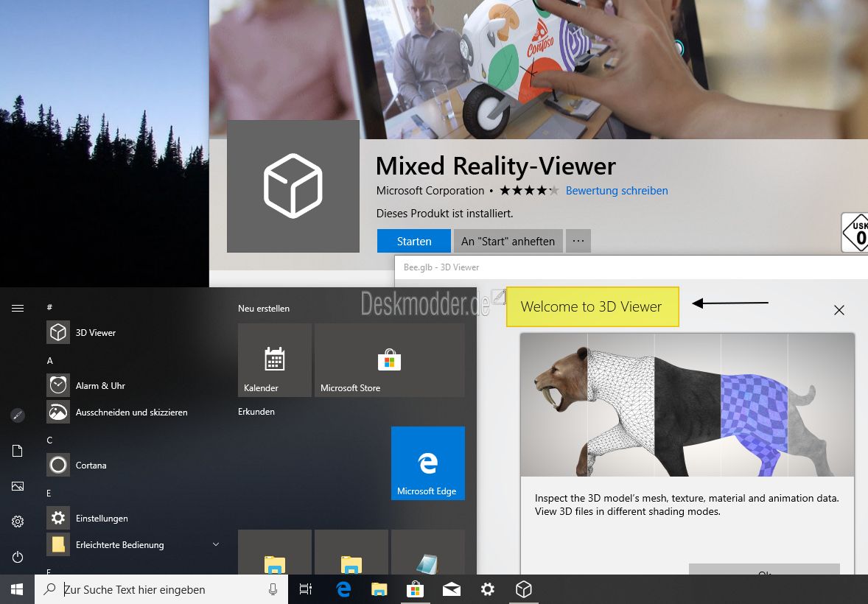Select the Neu erstellen group header

coord(264,309)
